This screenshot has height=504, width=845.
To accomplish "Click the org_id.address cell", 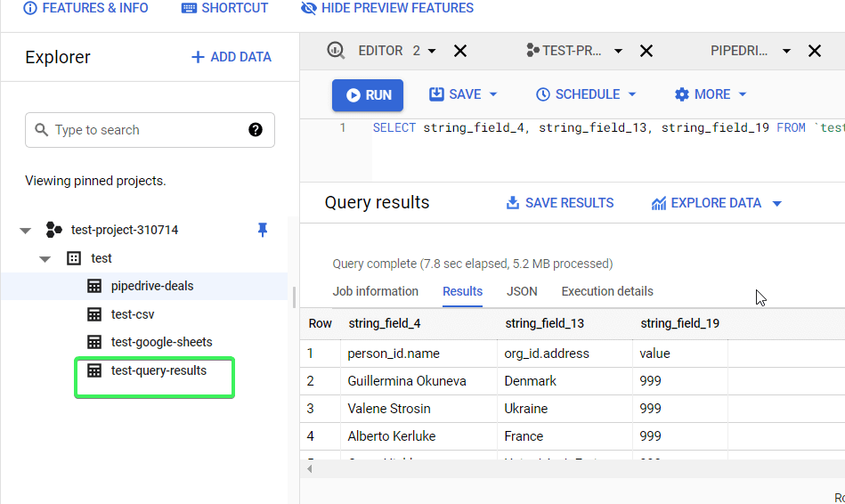I will (565, 354).
